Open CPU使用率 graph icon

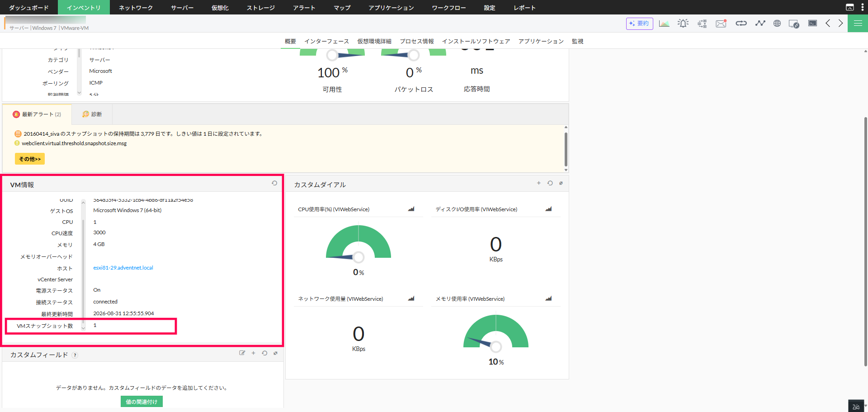tap(411, 209)
